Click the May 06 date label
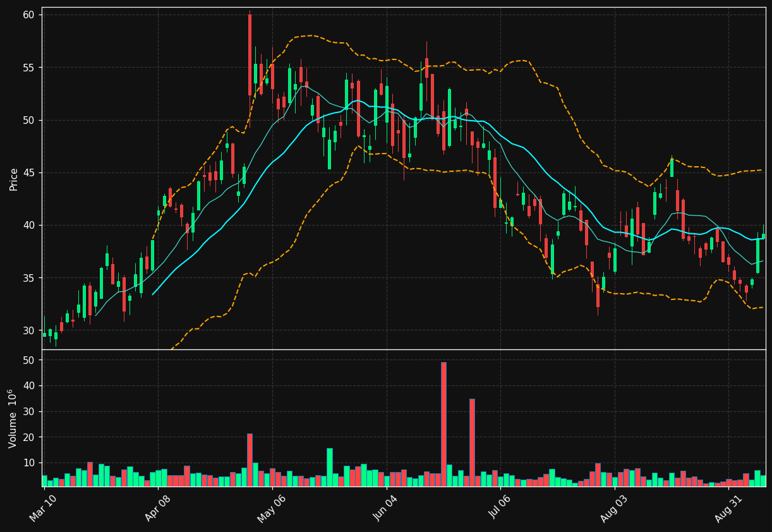The width and height of the screenshot is (772, 532). (272, 508)
